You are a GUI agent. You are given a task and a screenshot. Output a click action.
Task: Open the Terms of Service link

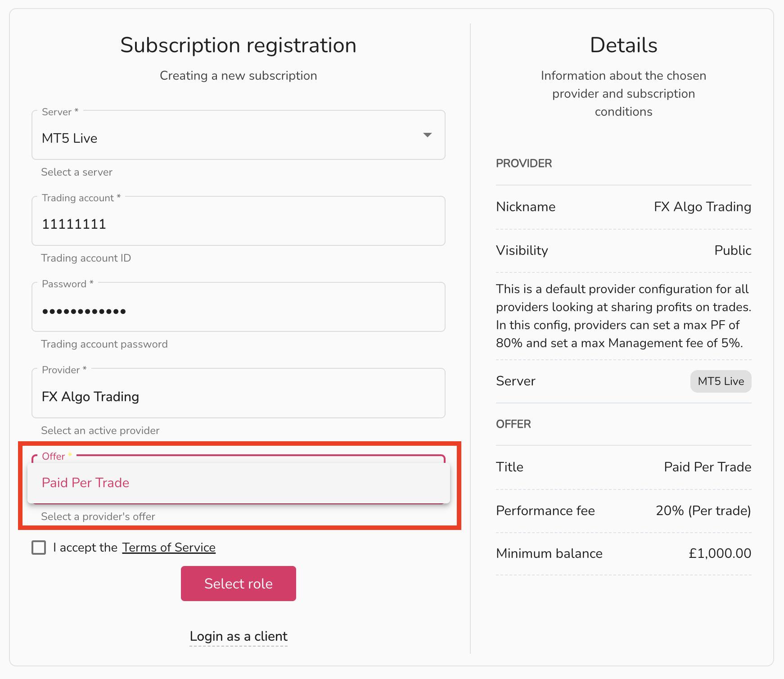pyautogui.click(x=169, y=548)
